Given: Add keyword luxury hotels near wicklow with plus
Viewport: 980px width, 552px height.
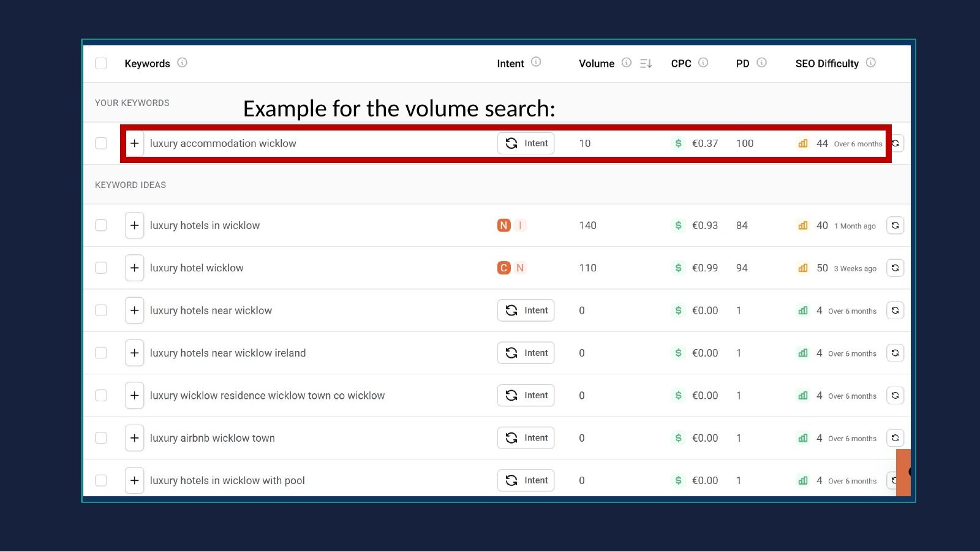Looking at the screenshot, I should 135,311.
